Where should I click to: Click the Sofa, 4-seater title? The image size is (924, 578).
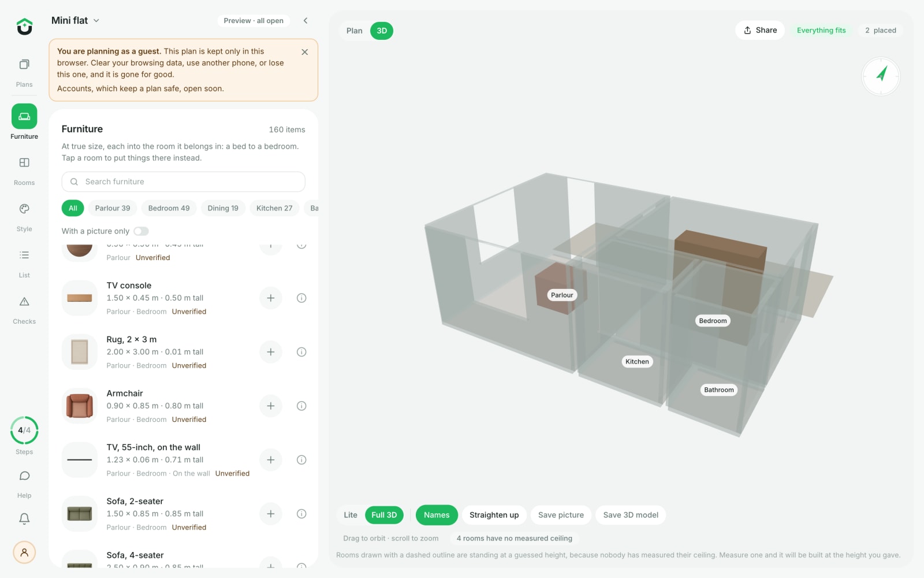[135, 555]
